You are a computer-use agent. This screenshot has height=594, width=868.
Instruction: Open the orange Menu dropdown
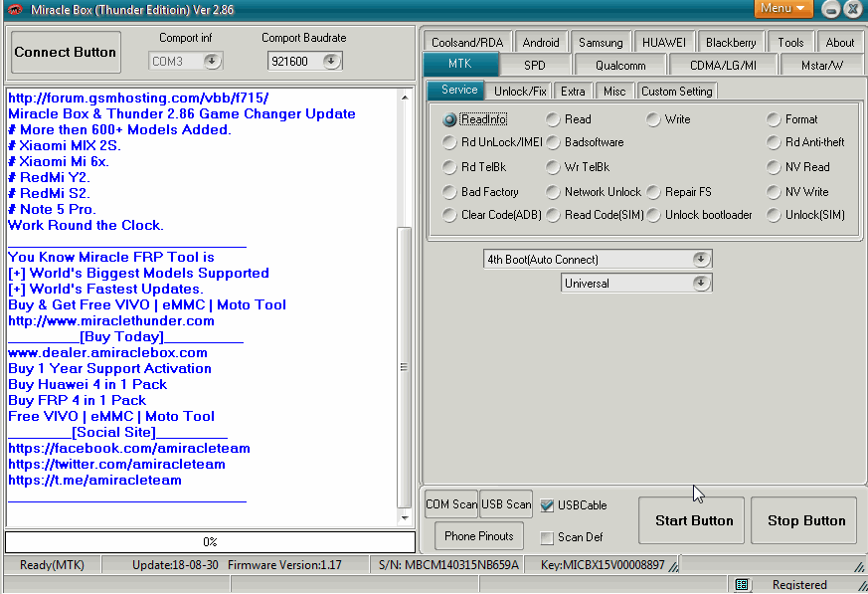tap(782, 8)
